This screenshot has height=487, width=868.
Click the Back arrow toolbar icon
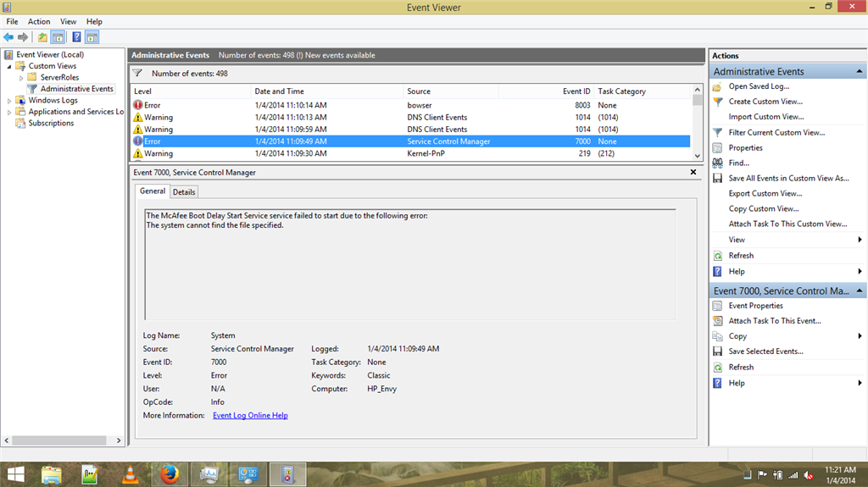8,37
